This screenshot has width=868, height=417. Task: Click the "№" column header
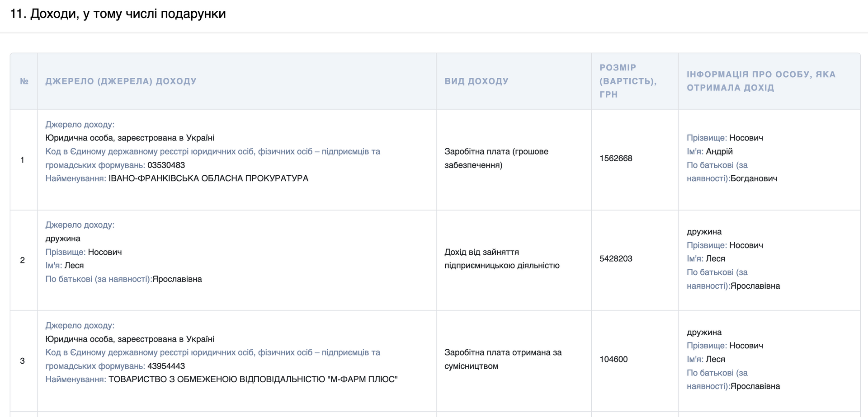pyautogui.click(x=24, y=81)
